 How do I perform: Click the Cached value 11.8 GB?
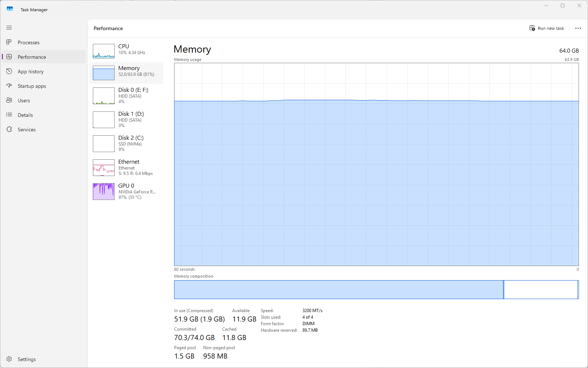pos(234,338)
